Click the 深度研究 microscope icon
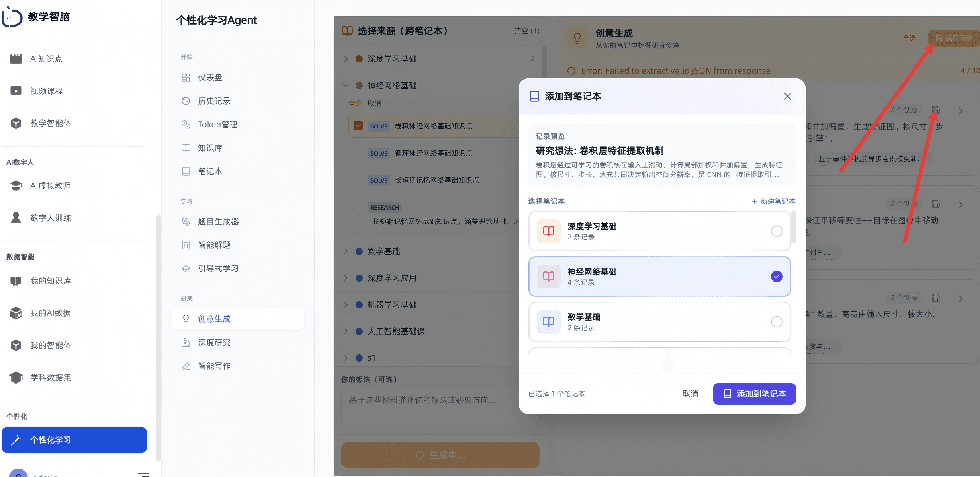 [186, 343]
